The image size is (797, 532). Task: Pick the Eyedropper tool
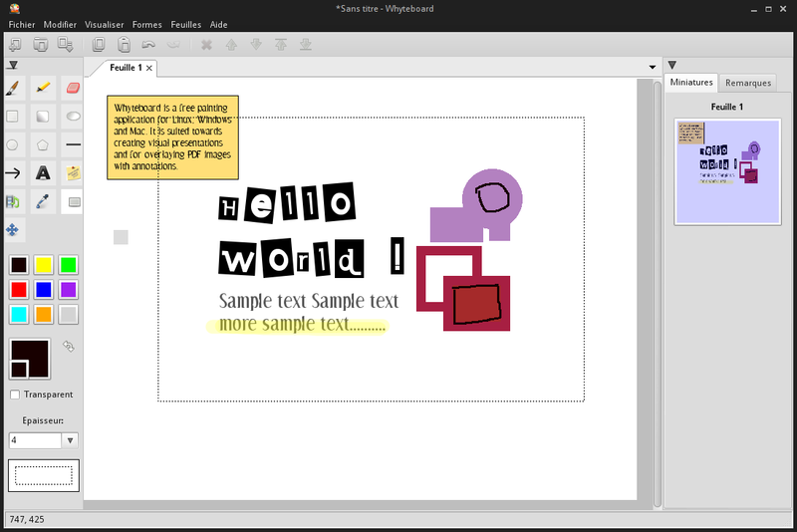coord(43,201)
